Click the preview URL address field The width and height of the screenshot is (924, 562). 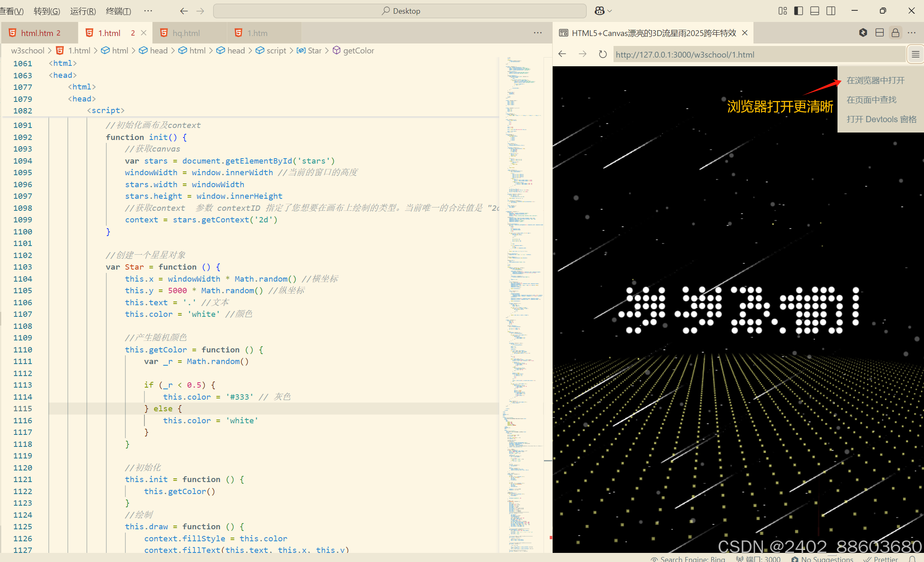pyautogui.click(x=758, y=54)
